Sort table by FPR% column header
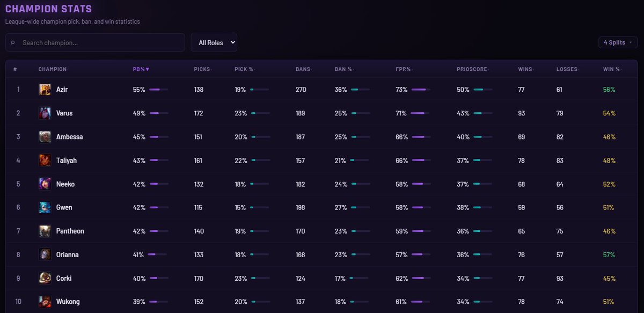The height and width of the screenshot is (313, 644). click(x=404, y=69)
